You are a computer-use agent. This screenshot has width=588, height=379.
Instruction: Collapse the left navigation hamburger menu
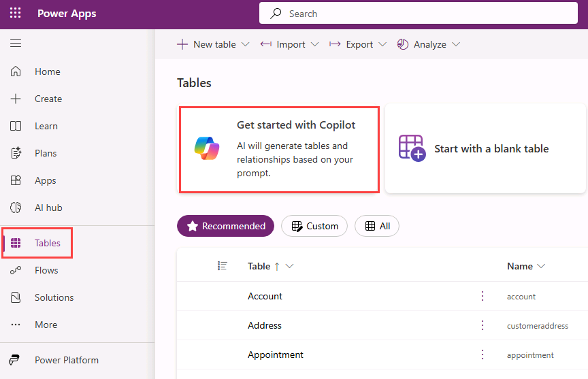coord(16,44)
